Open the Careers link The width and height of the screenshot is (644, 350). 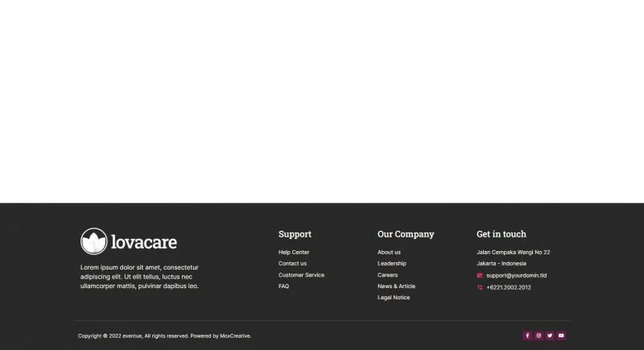coord(387,275)
